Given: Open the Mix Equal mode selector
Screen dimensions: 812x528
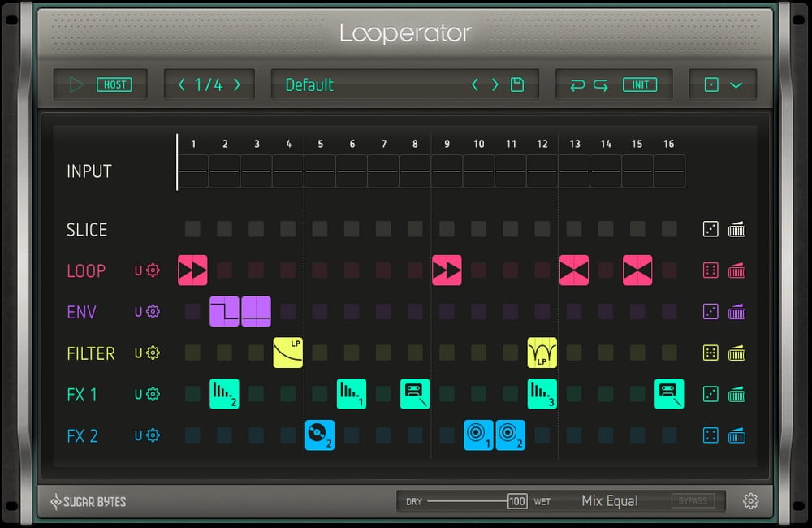Looking at the screenshot, I should (610, 501).
